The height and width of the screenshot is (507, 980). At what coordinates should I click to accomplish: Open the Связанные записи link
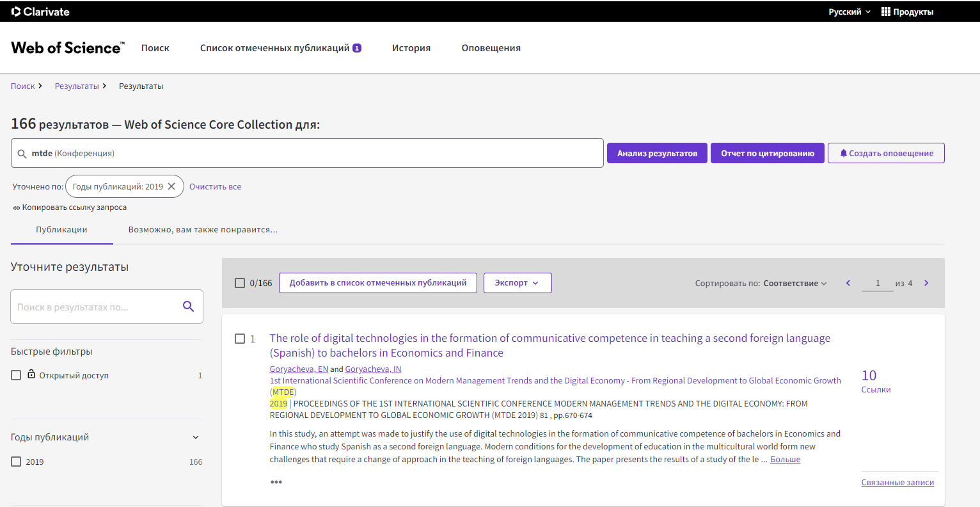(x=897, y=483)
